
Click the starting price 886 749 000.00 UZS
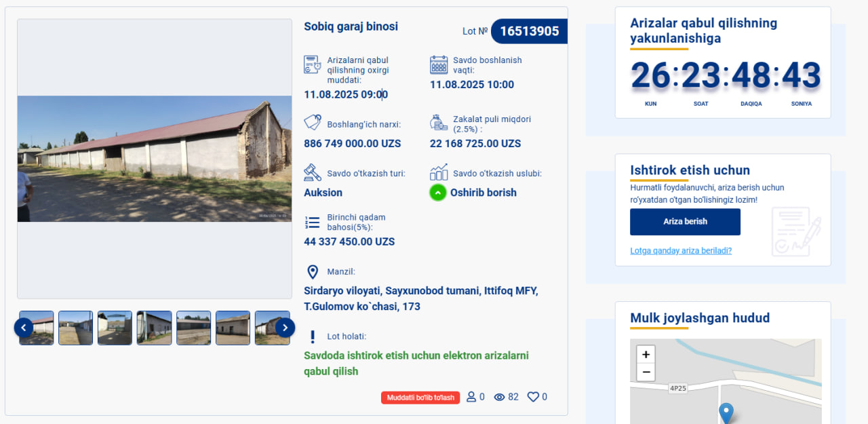click(x=352, y=144)
